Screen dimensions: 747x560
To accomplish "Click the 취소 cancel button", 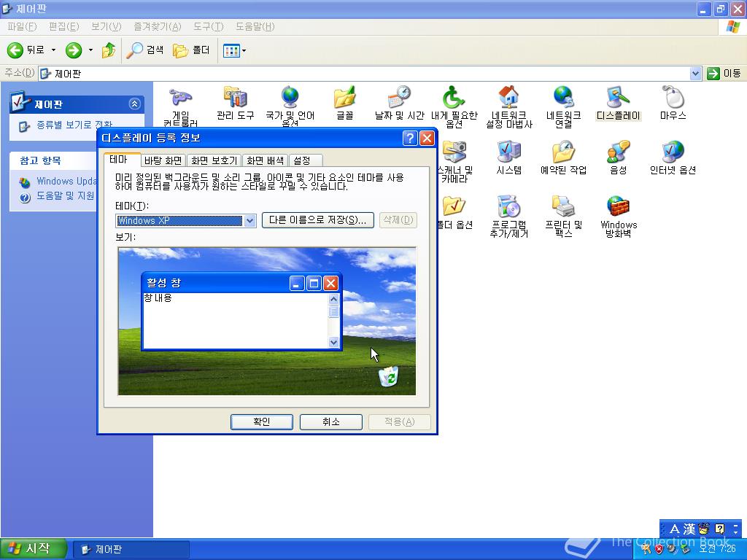I will pos(330,422).
